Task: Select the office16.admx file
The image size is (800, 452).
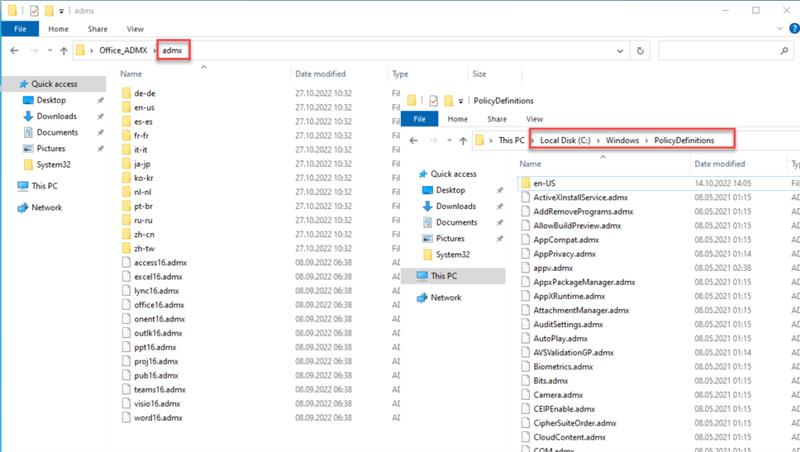Action: (x=159, y=305)
